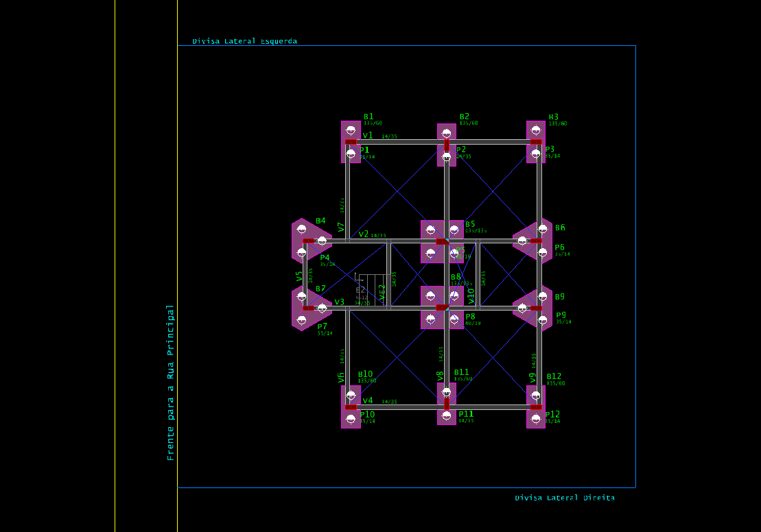Select the V10 beam label
761x532 pixels.
[471, 295]
